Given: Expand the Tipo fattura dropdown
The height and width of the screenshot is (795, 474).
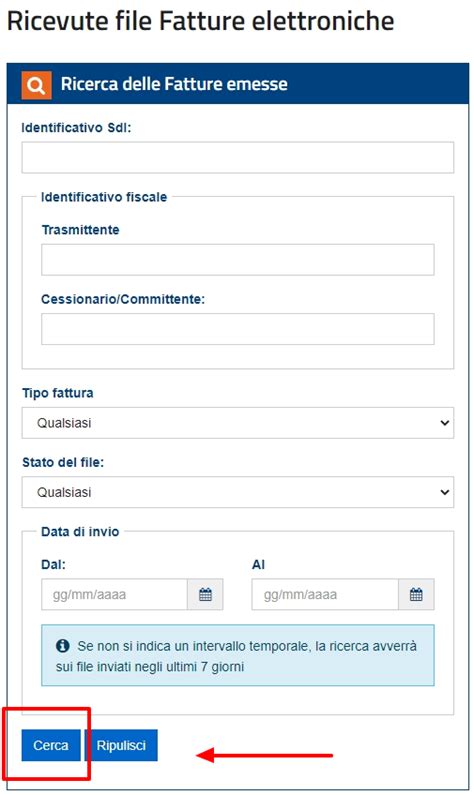Looking at the screenshot, I should 238,423.
